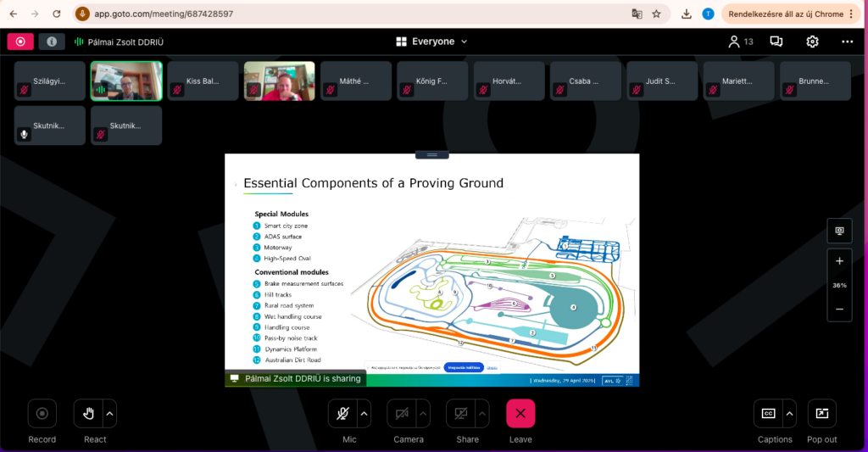Turn on the Camera
Image resolution: width=868 pixels, height=452 pixels.
point(403,414)
